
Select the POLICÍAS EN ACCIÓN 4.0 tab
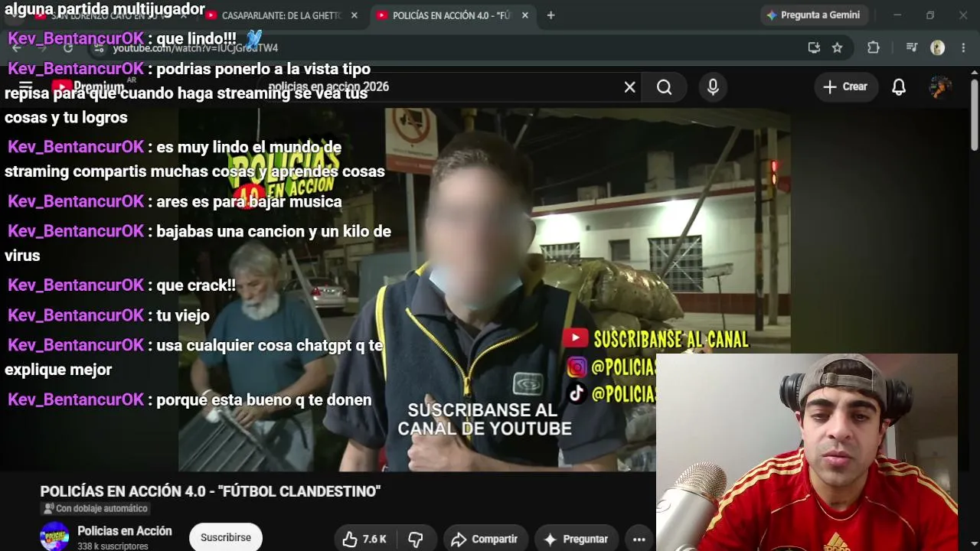click(x=453, y=15)
